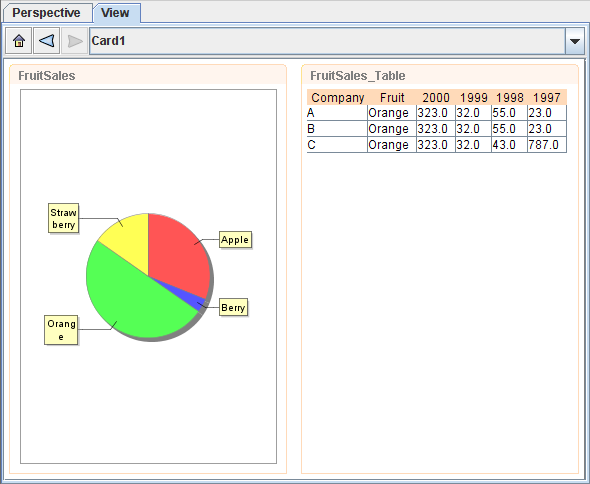The height and width of the screenshot is (484, 590).
Task: Select Company cell C
Action: [x=337, y=145]
